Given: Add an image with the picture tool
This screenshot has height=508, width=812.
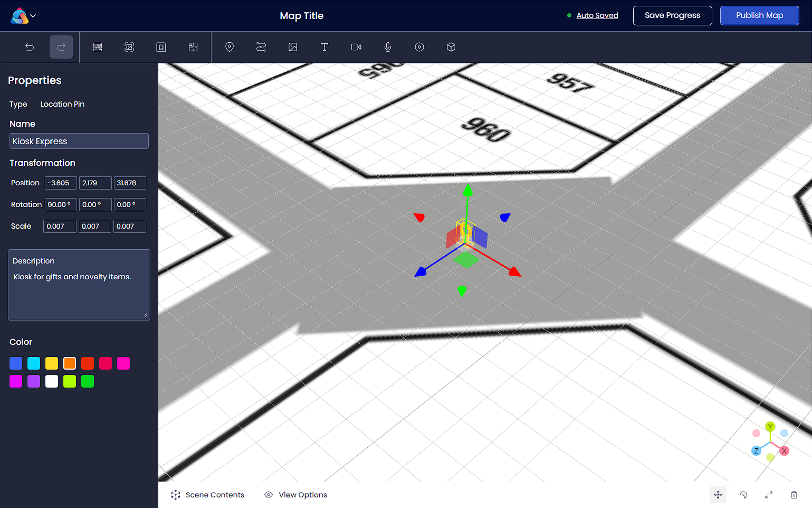Looking at the screenshot, I should coord(293,47).
